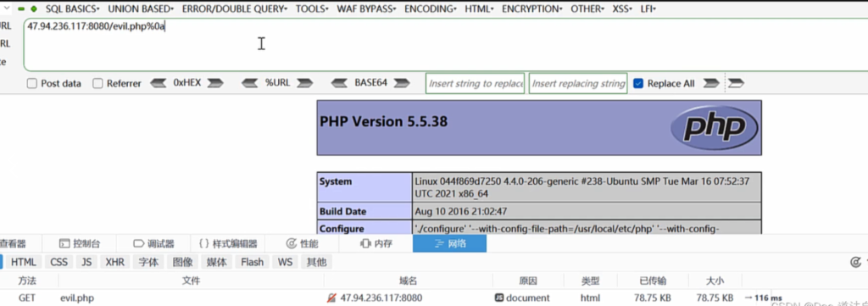Click the PHP logo image

click(x=714, y=128)
